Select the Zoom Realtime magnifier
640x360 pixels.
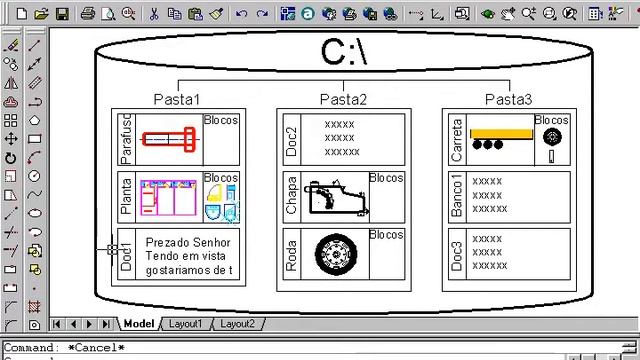(529, 14)
